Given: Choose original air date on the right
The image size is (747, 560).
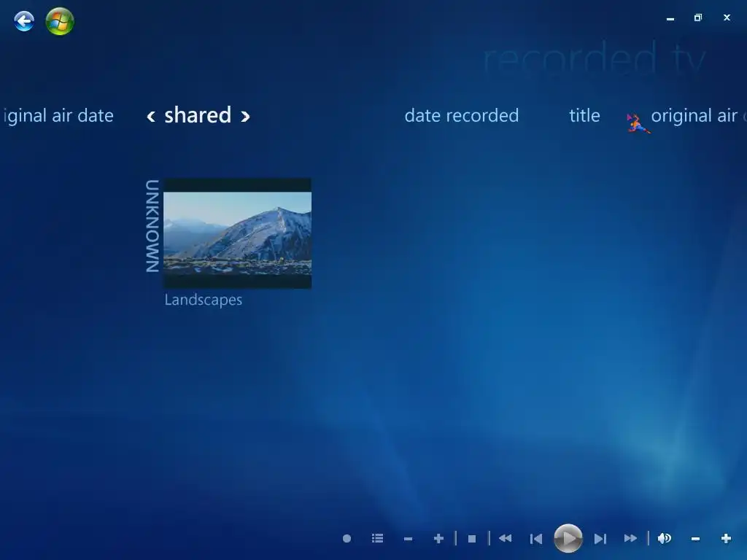Looking at the screenshot, I should tap(698, 116).
